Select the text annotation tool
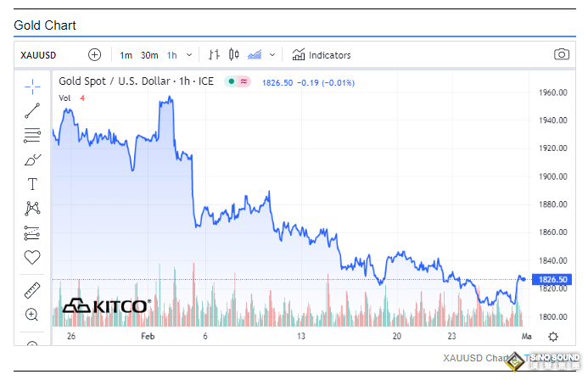Viewport: 588px width, 380px height. (x=32, y=184)
